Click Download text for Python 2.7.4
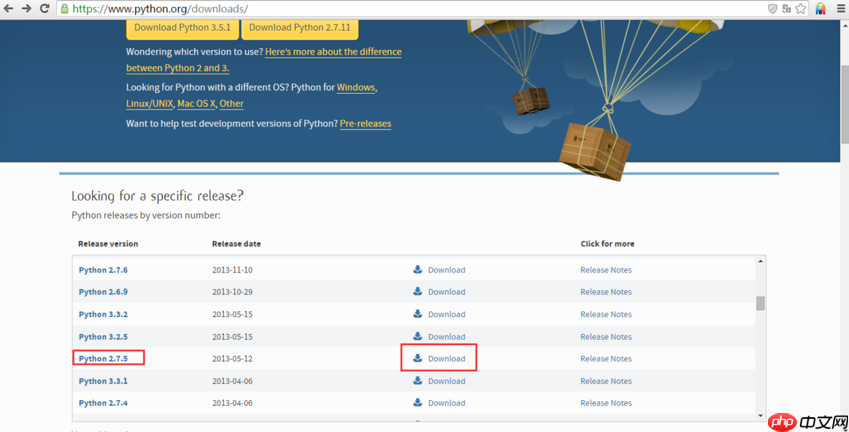This screenshot has width=849, height=432. [x=447, y=403]
